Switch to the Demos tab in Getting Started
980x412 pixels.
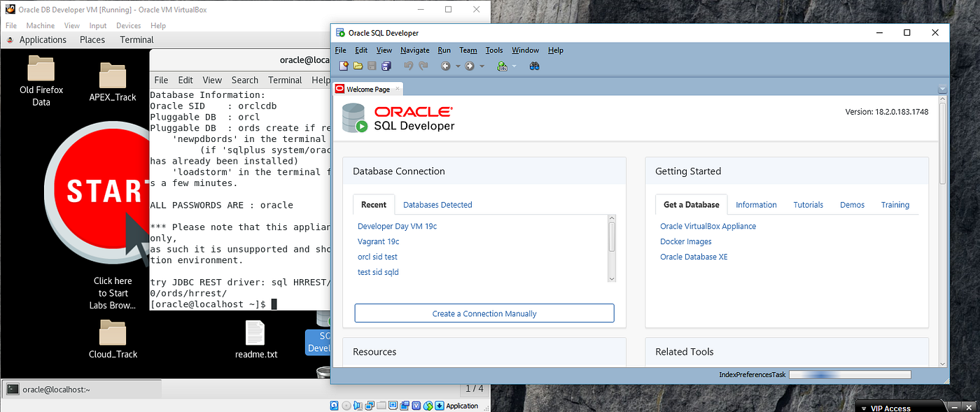(852, 205)
